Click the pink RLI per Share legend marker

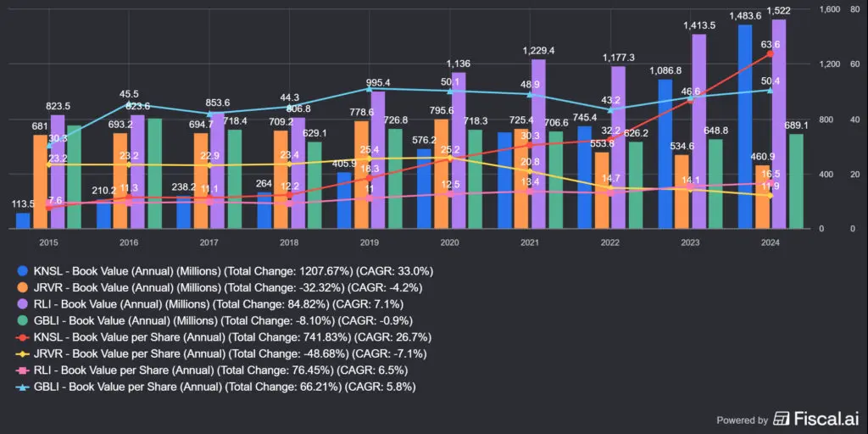tap(24, 370)
